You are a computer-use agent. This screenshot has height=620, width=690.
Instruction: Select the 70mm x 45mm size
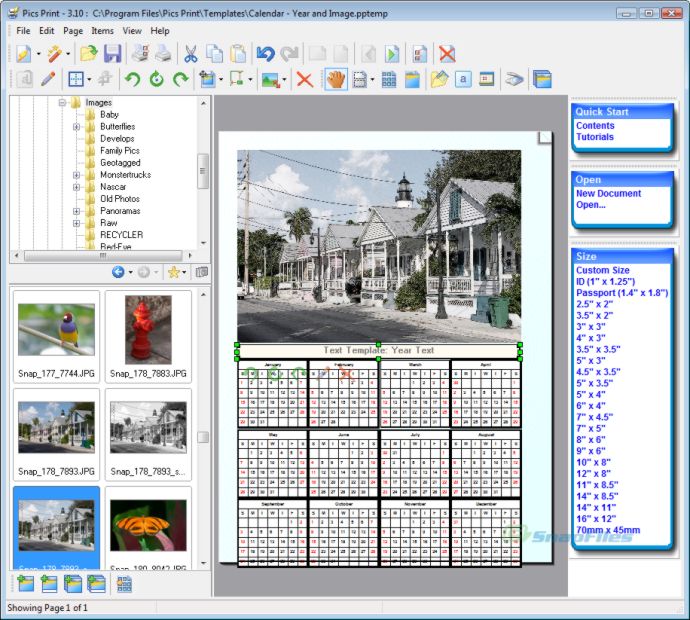coord(608,530)
